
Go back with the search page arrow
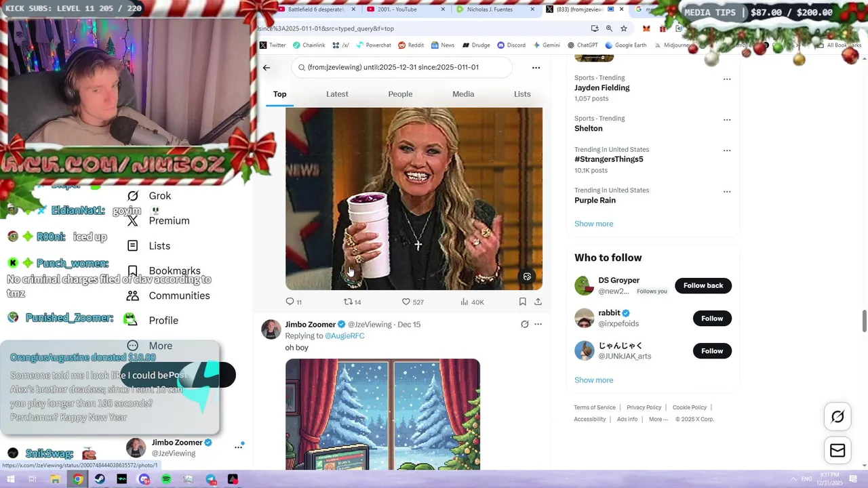click(x=267, y=67)
